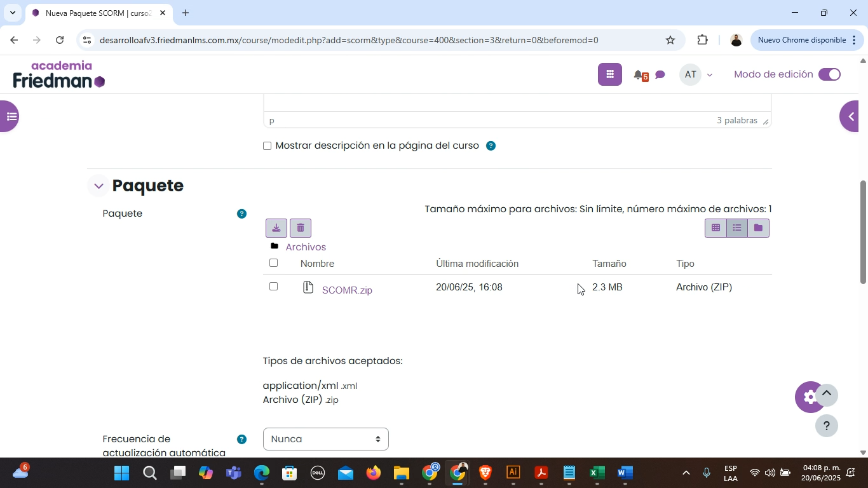Sort files by Última modificación column

pyautogui.click(x=477, y=264)
